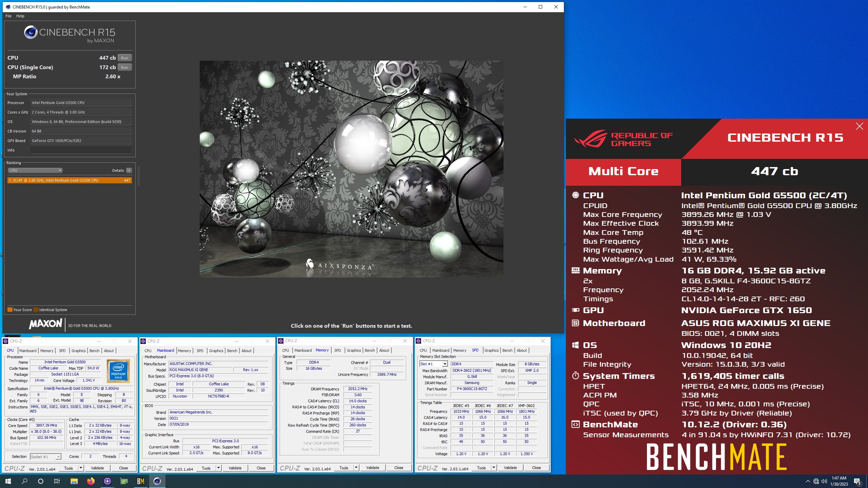Image resolution: width=868 pixels, height=488 pixels.
Task: Click System Timers icon in BenchMate panel
Action: [575, 376]
